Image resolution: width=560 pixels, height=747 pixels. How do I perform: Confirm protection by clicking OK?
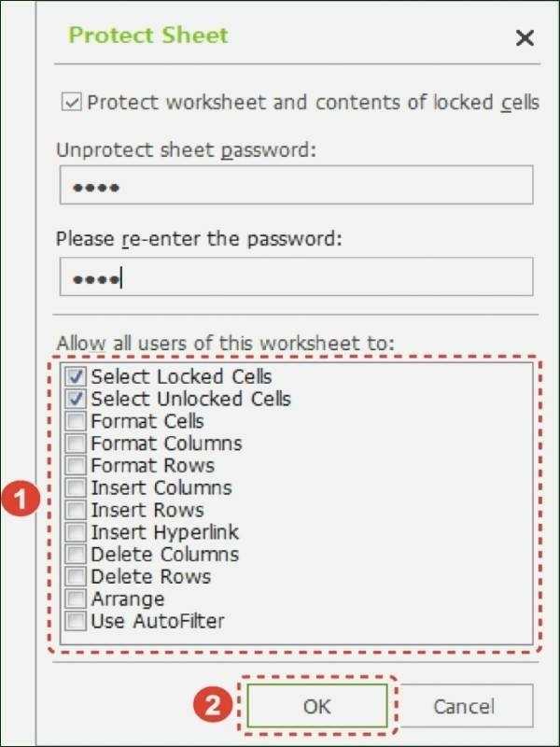[x=319, y=708]
